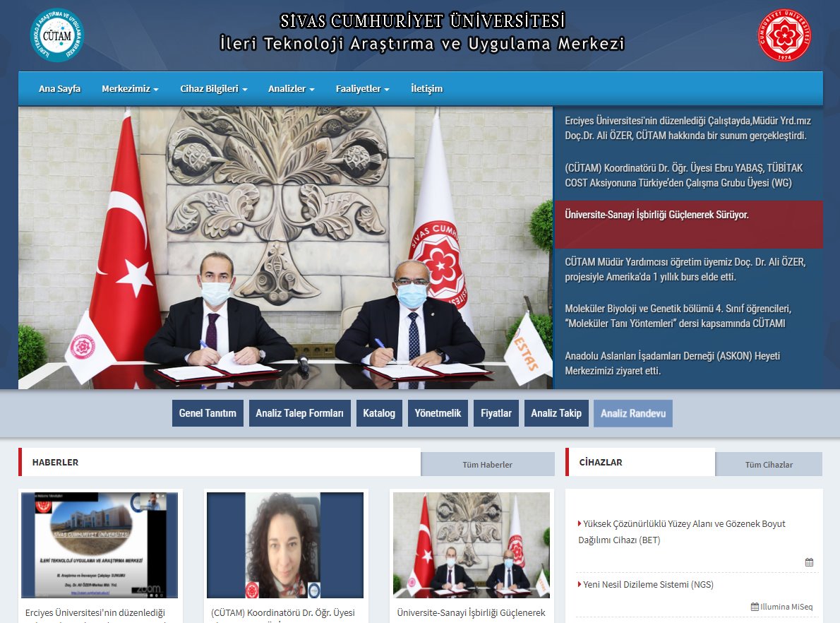The image size is (840, 623).
Task: Click the CÜTAM circular logo
Action: pos(56,35)
